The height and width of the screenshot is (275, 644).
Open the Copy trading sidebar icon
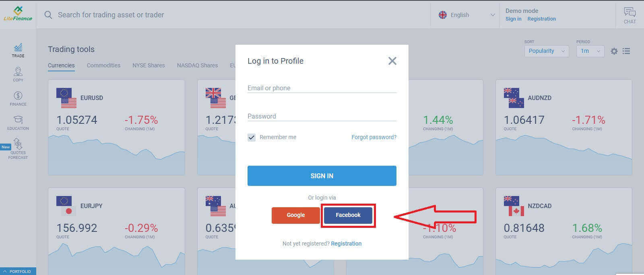click(x=18, y=75)
